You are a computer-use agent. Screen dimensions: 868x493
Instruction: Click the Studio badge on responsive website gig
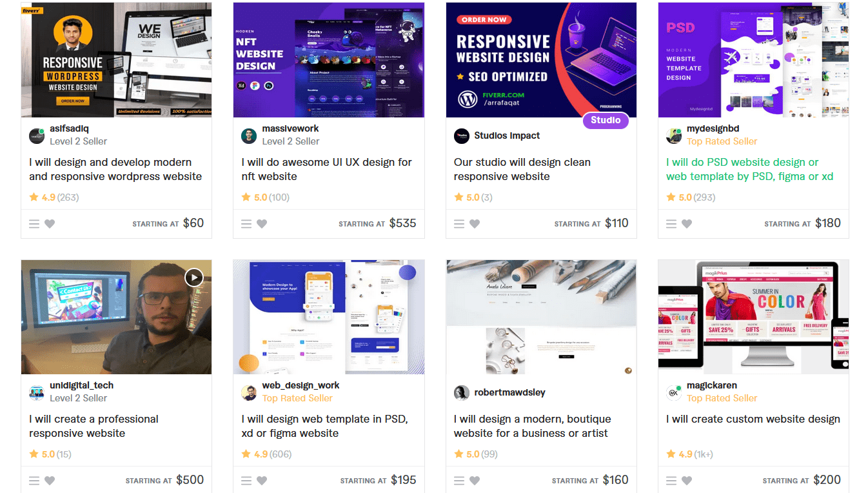tap(606, 120)
